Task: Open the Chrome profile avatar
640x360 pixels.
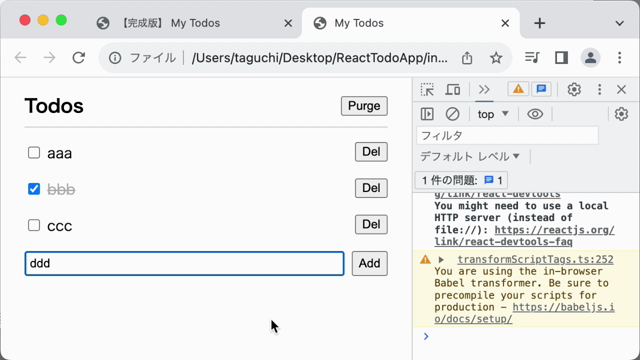Action: (x=590, y=58)
